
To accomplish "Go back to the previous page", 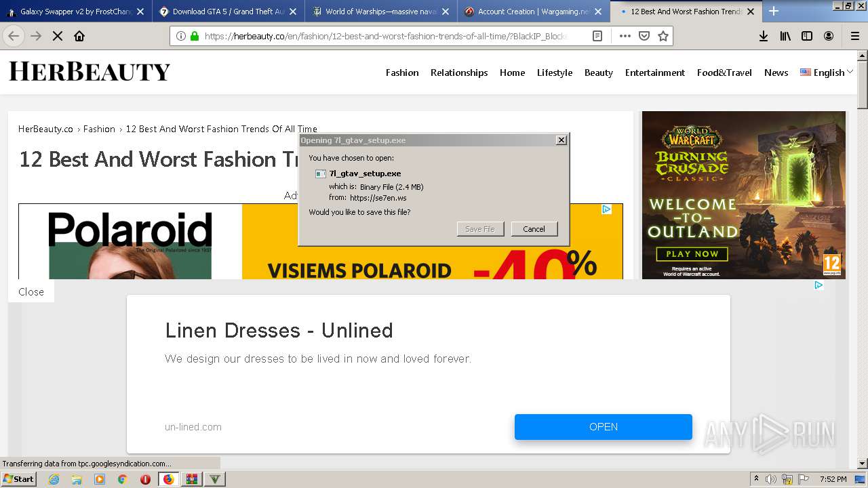I will click(14, 36).
